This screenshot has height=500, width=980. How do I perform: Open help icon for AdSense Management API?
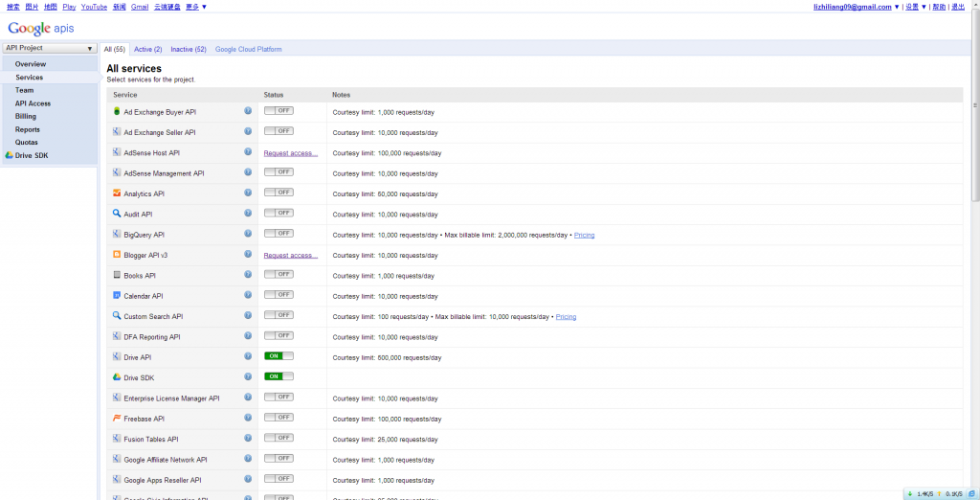(248, 172)
